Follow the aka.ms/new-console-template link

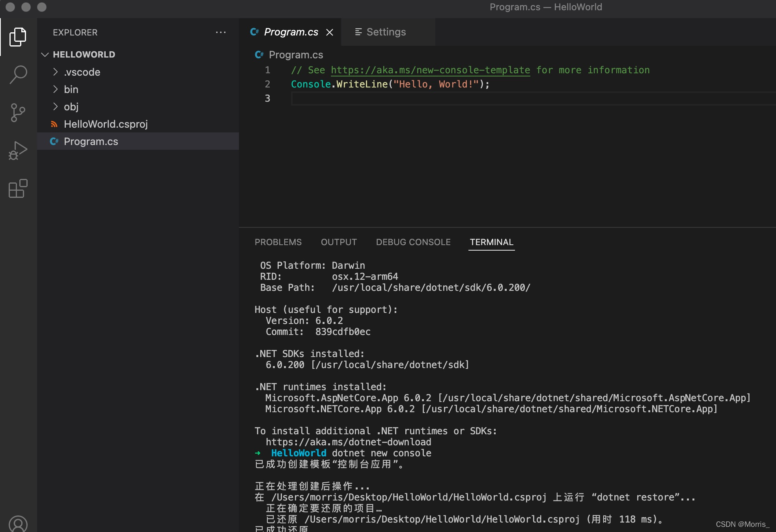[x=430, y=70]
